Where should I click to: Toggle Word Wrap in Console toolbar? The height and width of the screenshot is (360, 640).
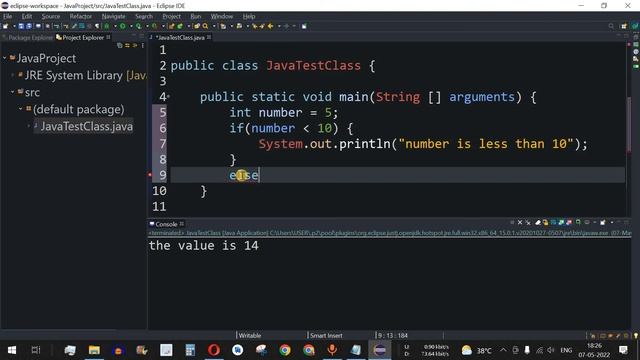[553, 222]
